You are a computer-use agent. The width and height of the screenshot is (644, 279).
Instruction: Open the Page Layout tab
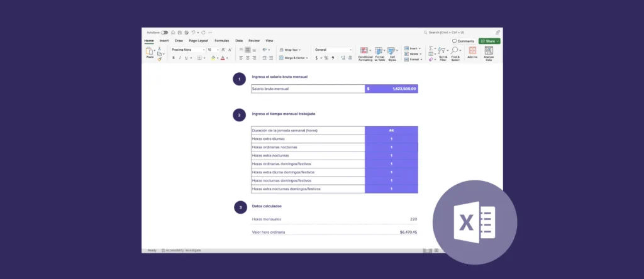198,40
